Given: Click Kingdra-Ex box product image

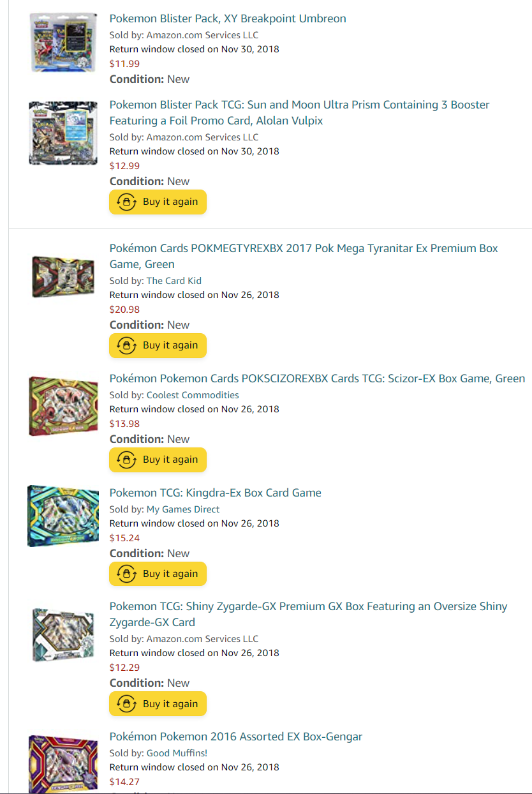Looking at the screenshot, I should coord(63,516).
